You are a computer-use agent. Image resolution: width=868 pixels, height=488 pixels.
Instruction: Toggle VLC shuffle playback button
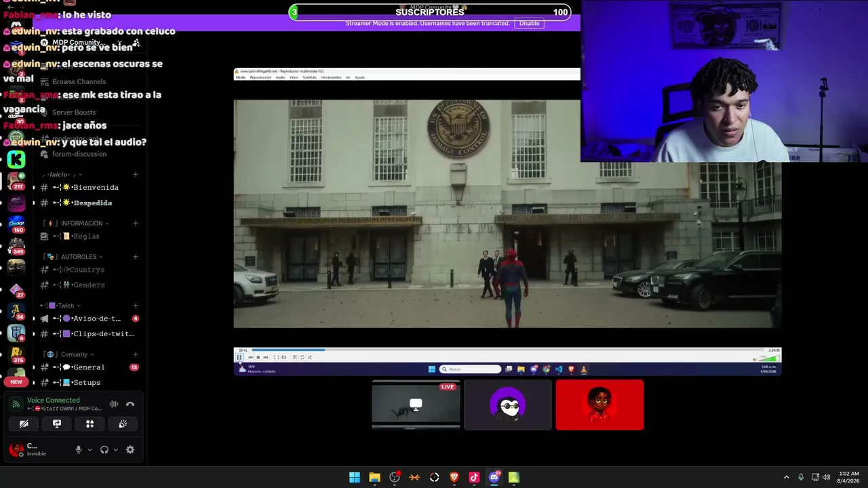pos(309,357)
